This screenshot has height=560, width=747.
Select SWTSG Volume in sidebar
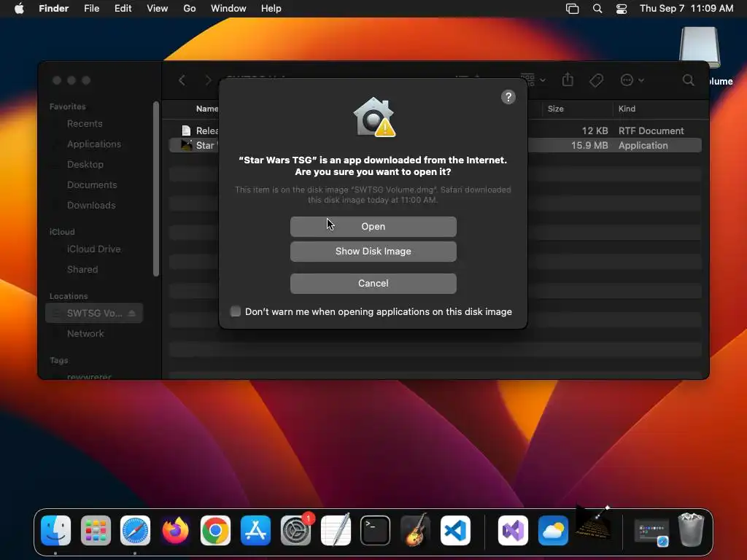tap(94, 314)
